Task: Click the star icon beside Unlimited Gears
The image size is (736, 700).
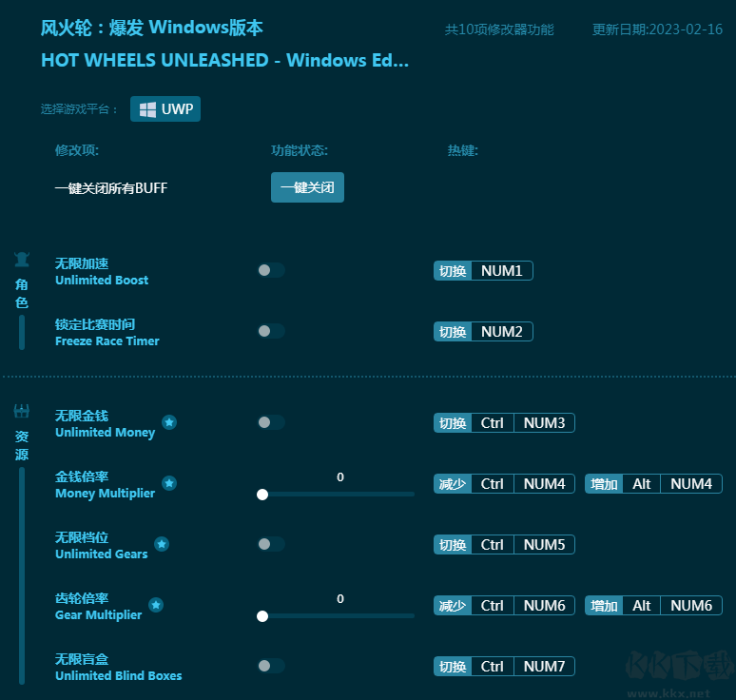Action: coord(162,544)
